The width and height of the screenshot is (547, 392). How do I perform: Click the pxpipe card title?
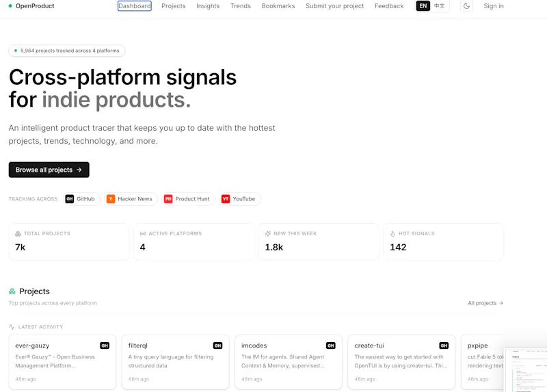[477, 345]
